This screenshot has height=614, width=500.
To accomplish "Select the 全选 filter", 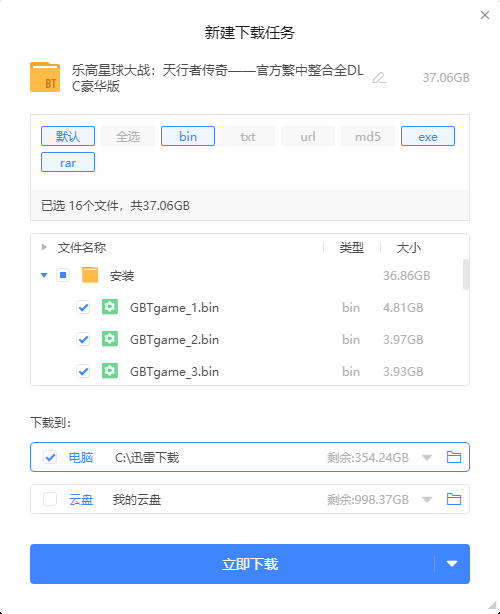I will click(x=128, y=136).
